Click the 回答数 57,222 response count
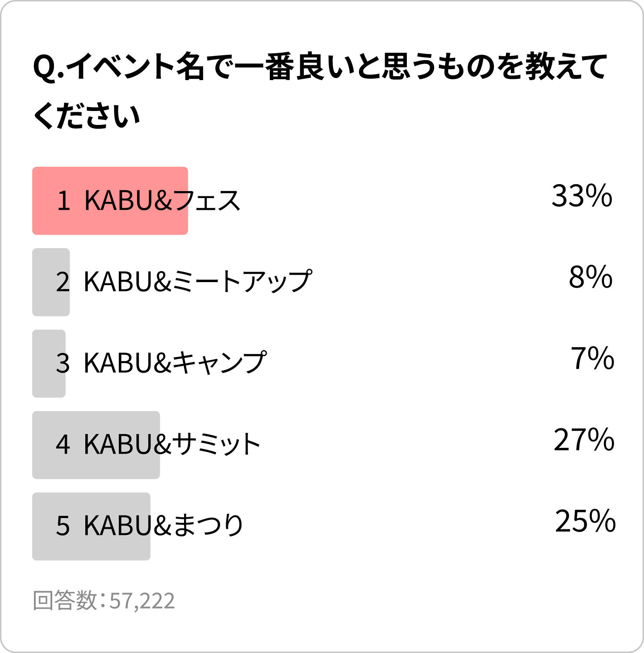Screen dimensions: 644x653 click(x=104, y=601)
